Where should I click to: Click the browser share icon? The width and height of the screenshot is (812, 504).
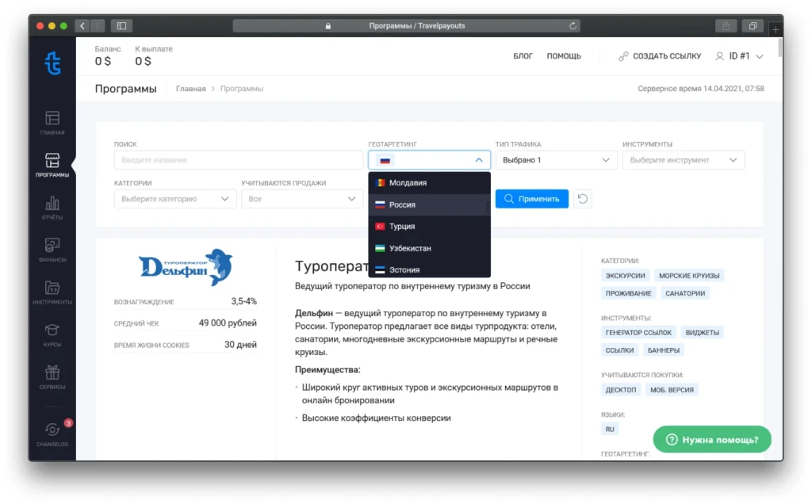pos(726,25)
